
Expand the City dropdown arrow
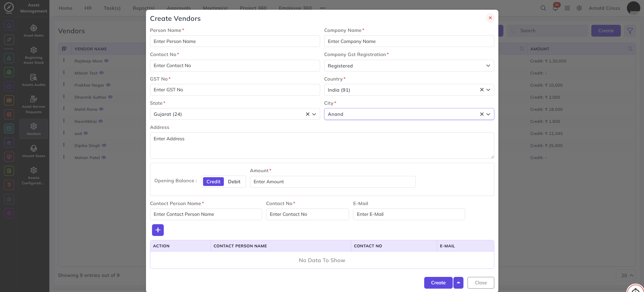[x=488, y=114]
